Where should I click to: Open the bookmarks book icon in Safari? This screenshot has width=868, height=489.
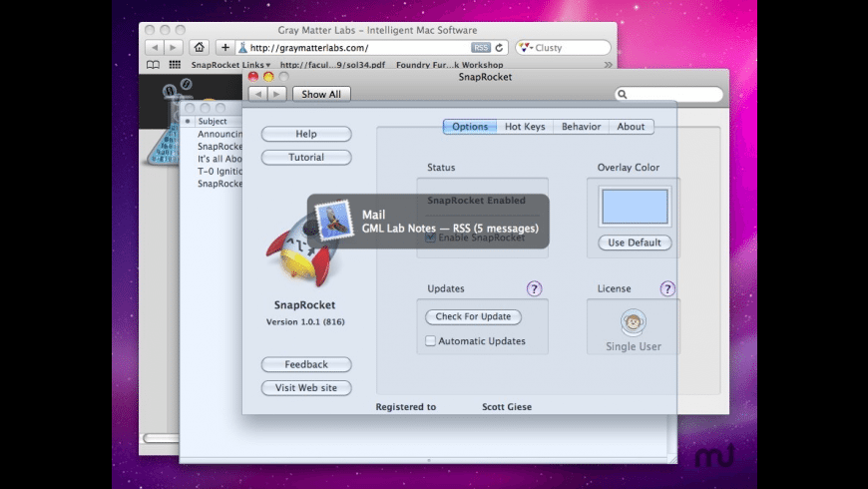pyautogui.click(x=153, y=65)
